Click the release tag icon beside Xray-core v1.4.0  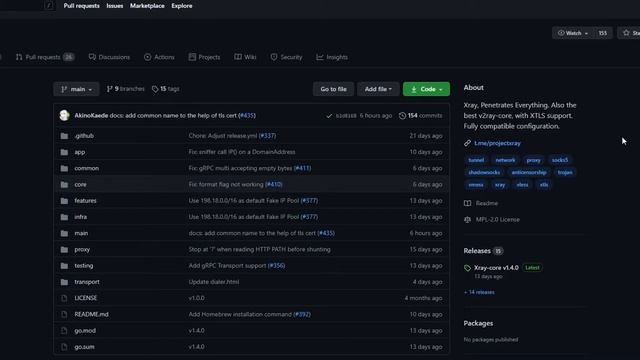(x=467, y=268)
